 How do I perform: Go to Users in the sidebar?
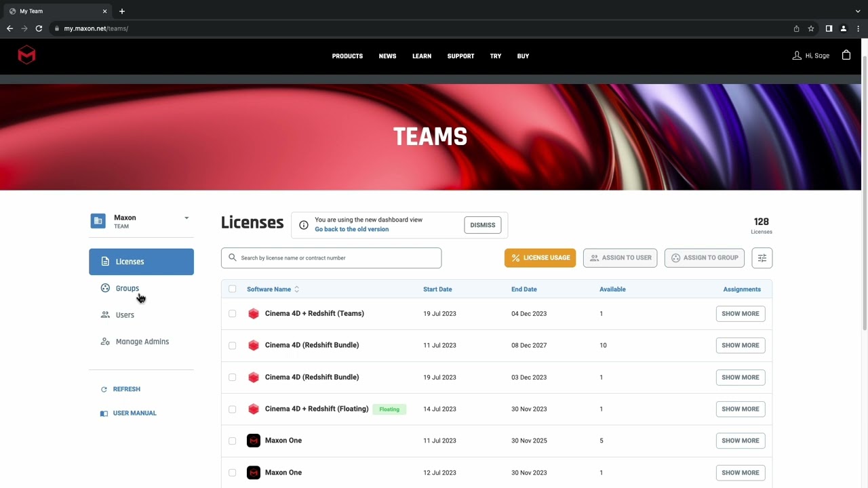coord(125,315)
